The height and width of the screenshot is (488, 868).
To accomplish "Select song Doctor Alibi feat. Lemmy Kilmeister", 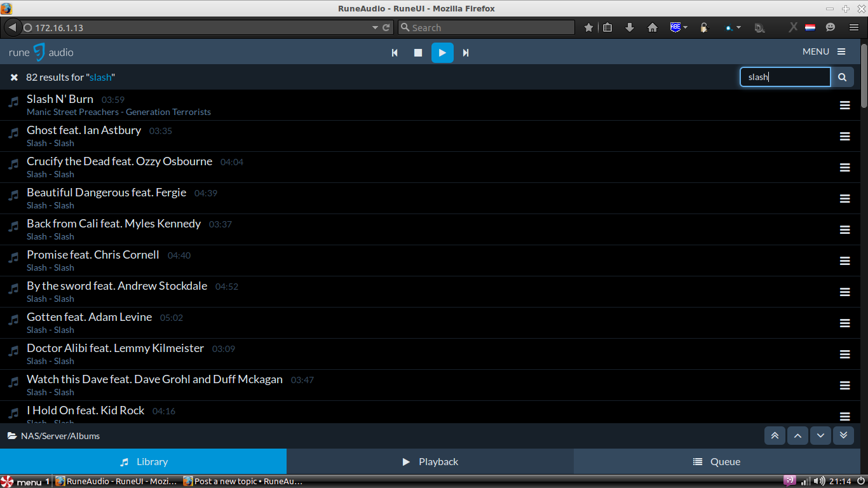I will point(116,348).
